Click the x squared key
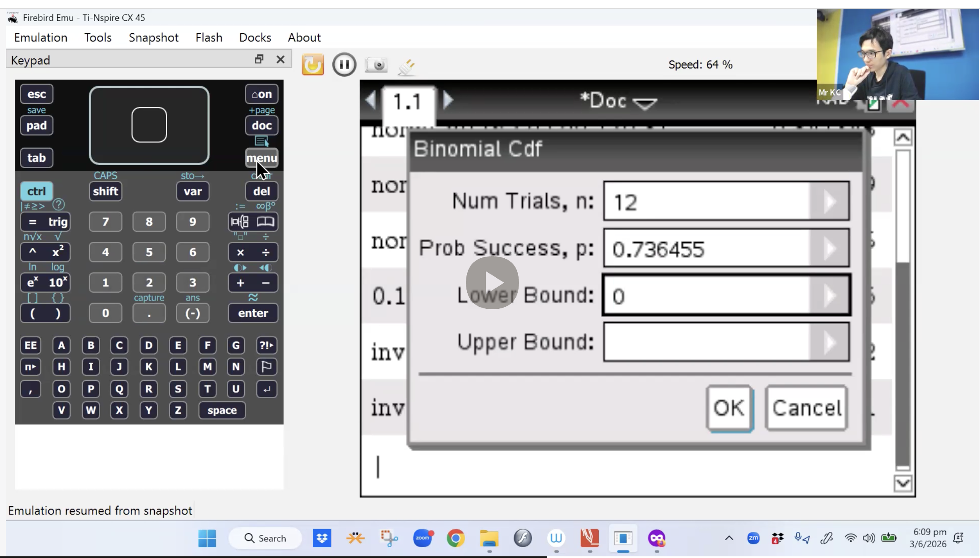The height and width of the screenshot is (558, 980). (58, 252)
